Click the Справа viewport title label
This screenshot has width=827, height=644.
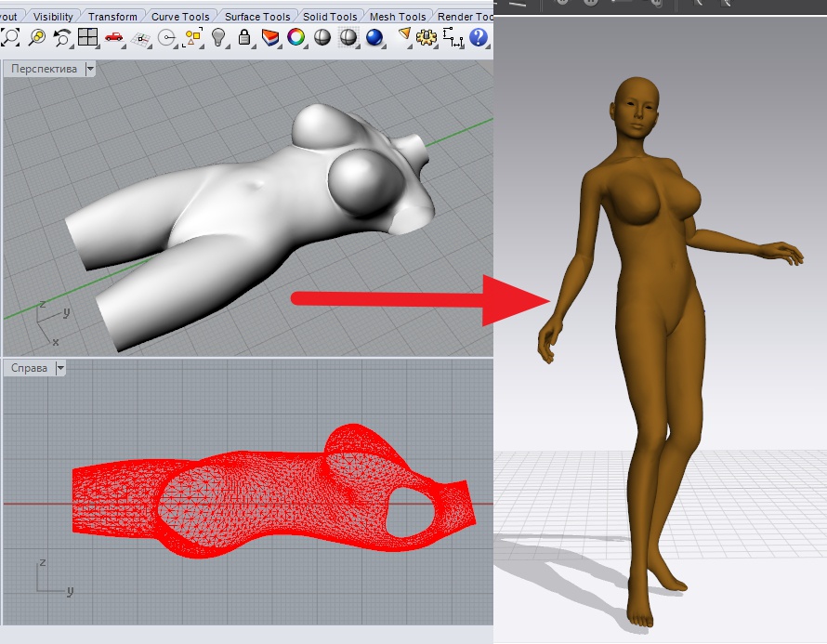[28, 368]
